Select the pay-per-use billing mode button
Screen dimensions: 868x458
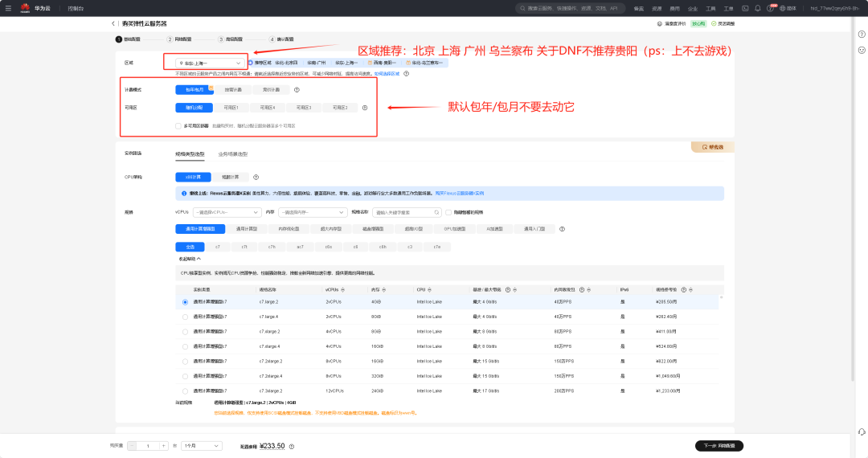pyautogui.click(x=232, y=90)
